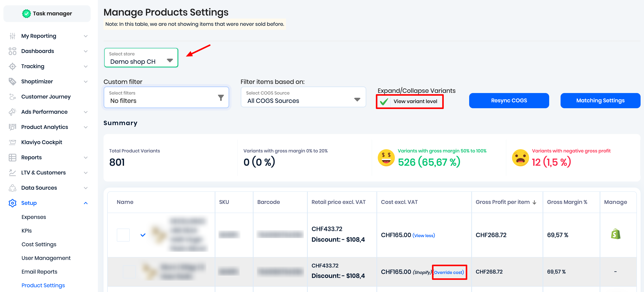Screen dimensions: 644x292
Task: Expand the My Reporting menu chevron
Action: [x=86, y=36]
